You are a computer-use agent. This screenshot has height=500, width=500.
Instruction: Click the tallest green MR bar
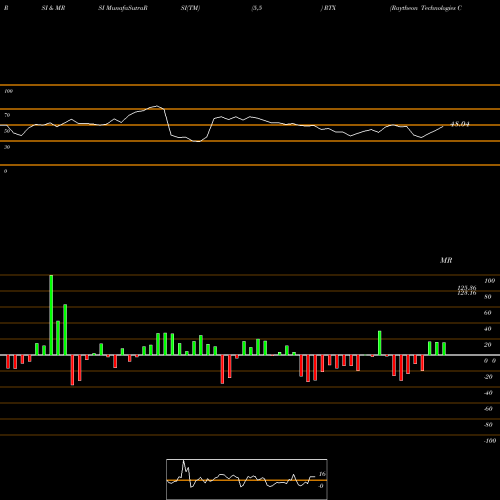[51, 315]
